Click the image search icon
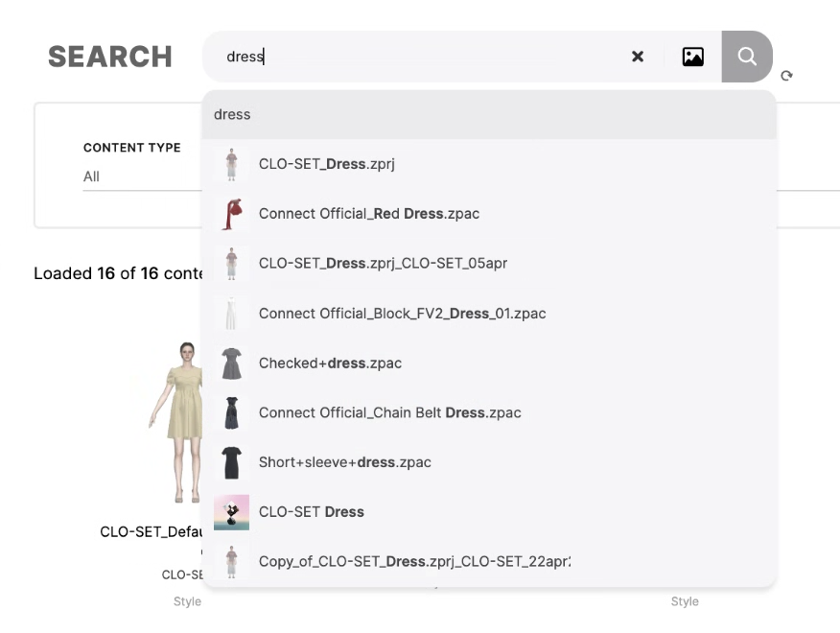Image resolution: width=840 pixels, height=633 pixels. [692, 57]
